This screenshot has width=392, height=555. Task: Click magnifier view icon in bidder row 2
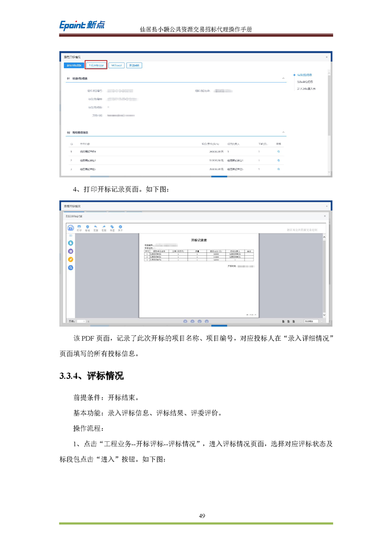pyautogui.click(x=278, y=160)
